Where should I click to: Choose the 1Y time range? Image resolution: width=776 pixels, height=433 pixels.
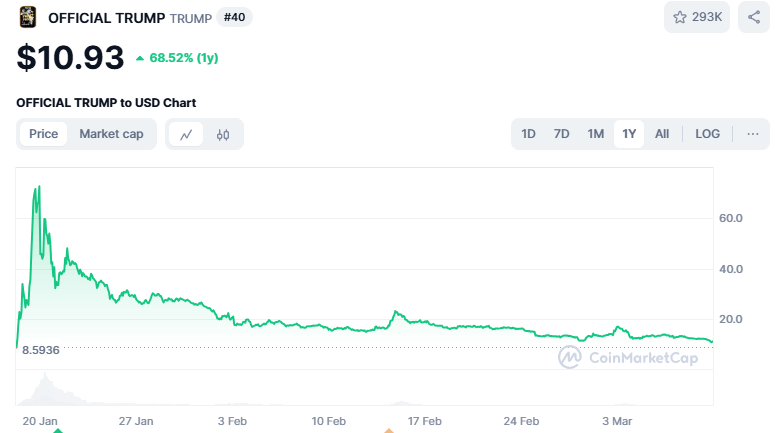coord(629,134)
